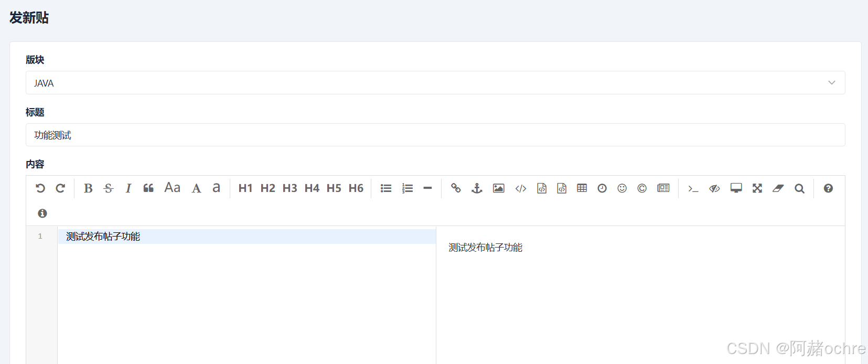Screen dimensions: 868x364
Task: Insert reference anchor link
Action: 477,188
